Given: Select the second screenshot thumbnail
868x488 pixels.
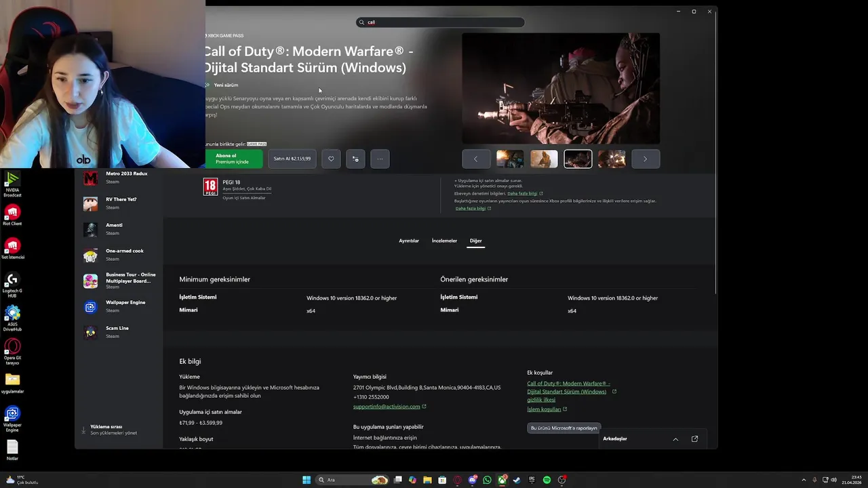Looking at the screenshot, I should pyautogui.click(x=544, y=159).
